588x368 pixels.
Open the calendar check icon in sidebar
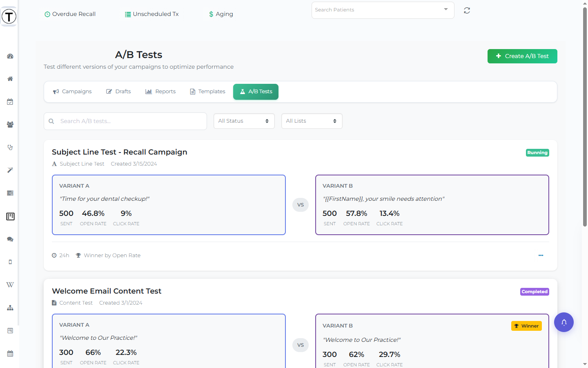[x=10, y=102]
